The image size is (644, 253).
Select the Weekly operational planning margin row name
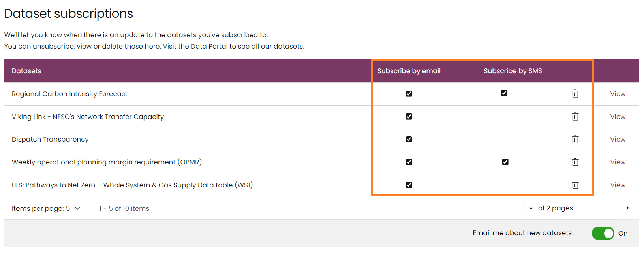click(x=107, y=162)
